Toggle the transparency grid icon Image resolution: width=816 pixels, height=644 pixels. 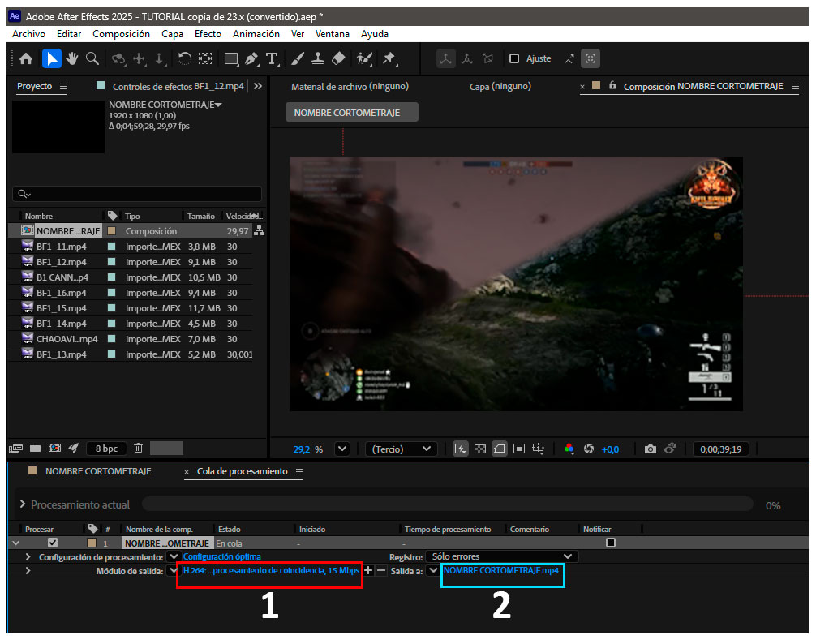pos(480,449)
